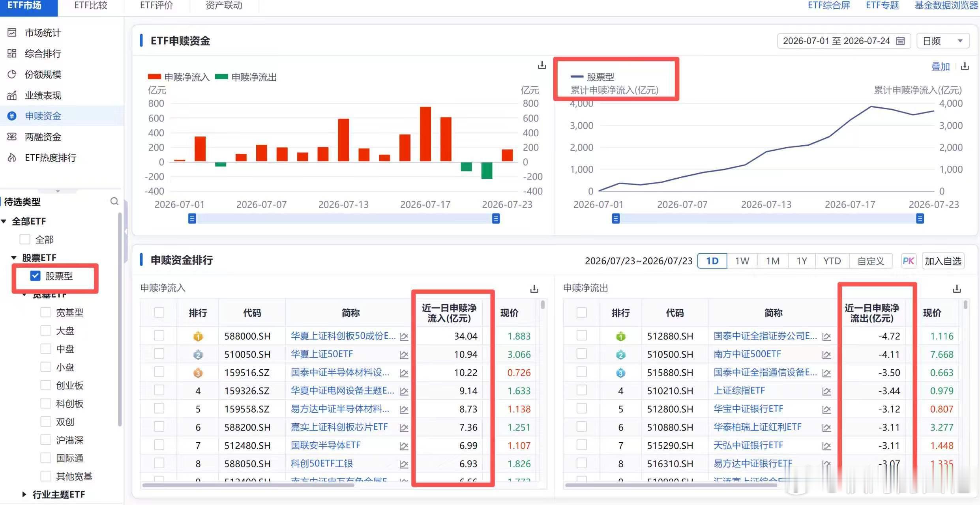Check the 全部 checkbox

click(25, 239)
